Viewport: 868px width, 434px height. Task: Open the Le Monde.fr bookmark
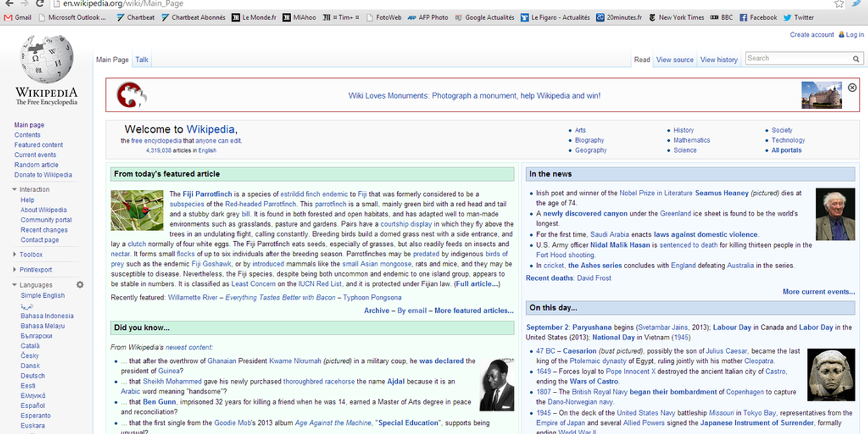tap(254, 17)
